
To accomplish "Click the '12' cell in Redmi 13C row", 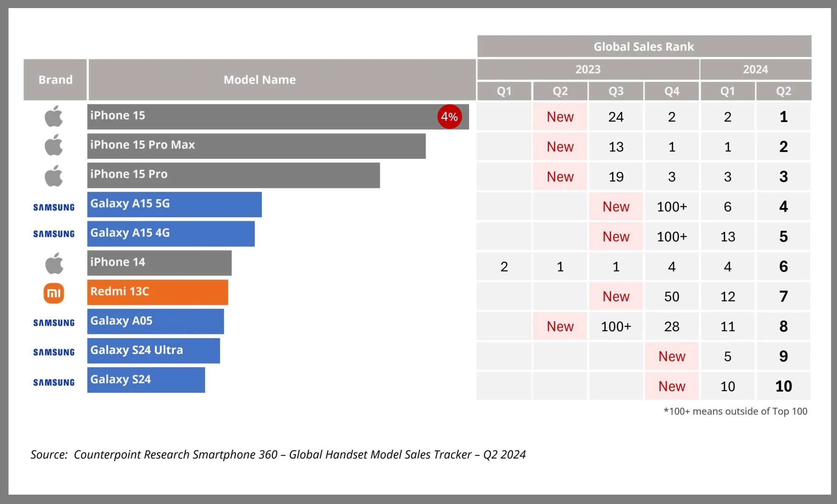I will pos(728,296).
